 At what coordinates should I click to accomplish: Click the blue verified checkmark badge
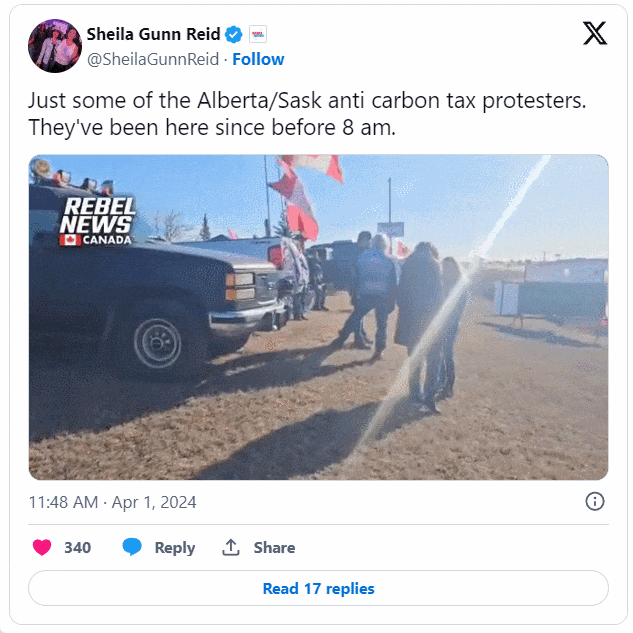point(233,34)
